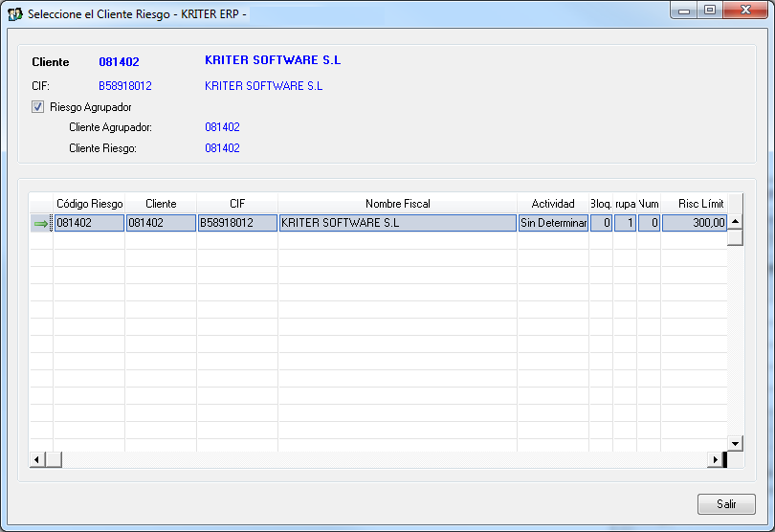This screenshot has width=775, height=532.
Task: Click the Salir button
Action: [x=726, y=504]
